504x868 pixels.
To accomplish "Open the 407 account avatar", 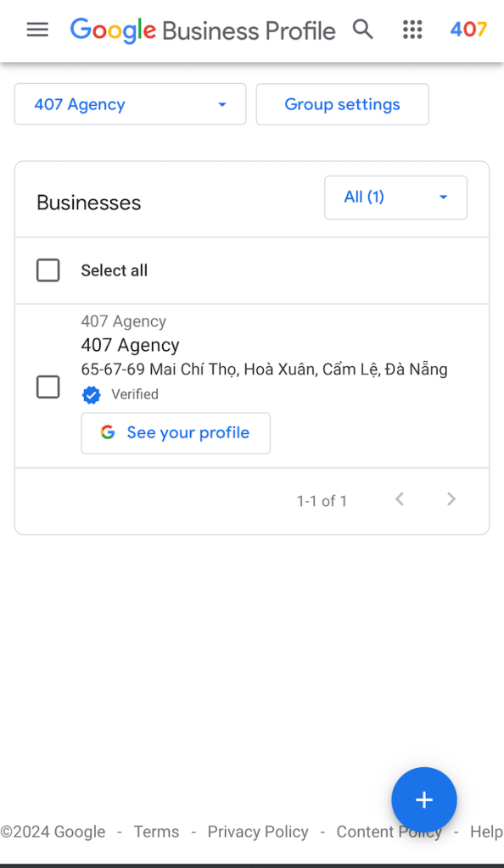I will pyautogui.click(x=468, y=30).
